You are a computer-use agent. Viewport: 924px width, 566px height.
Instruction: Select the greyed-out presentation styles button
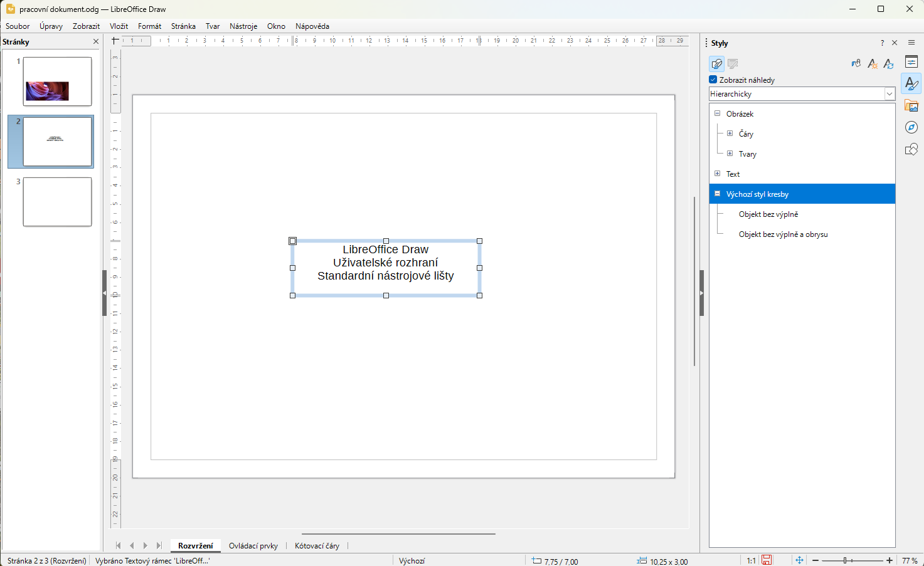coord(733,64)
